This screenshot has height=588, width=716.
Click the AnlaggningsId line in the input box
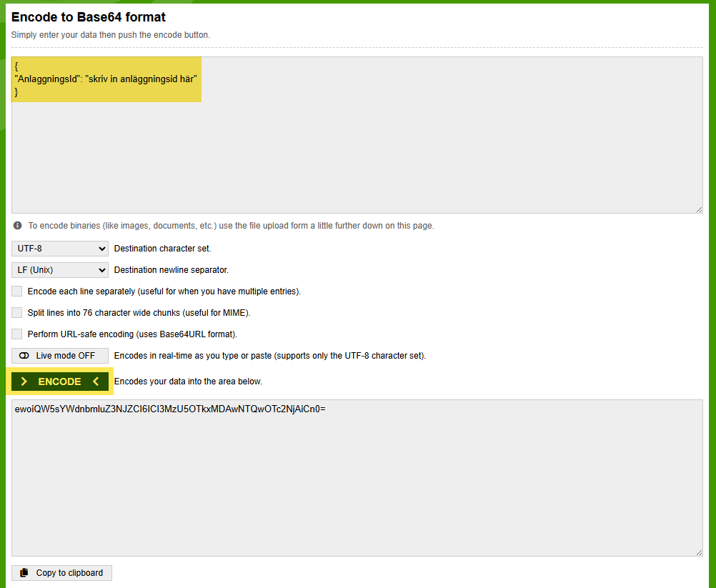point(106,79)
